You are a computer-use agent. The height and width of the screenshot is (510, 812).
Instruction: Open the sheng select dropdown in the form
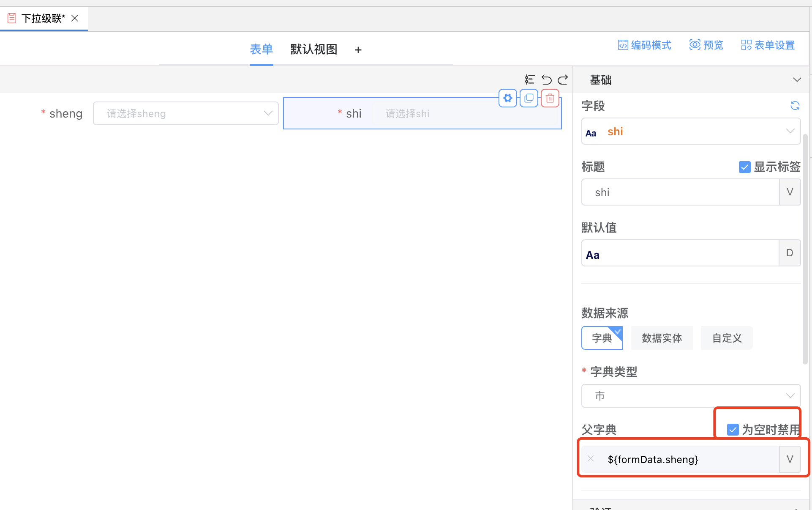click(x=185, y=113)
